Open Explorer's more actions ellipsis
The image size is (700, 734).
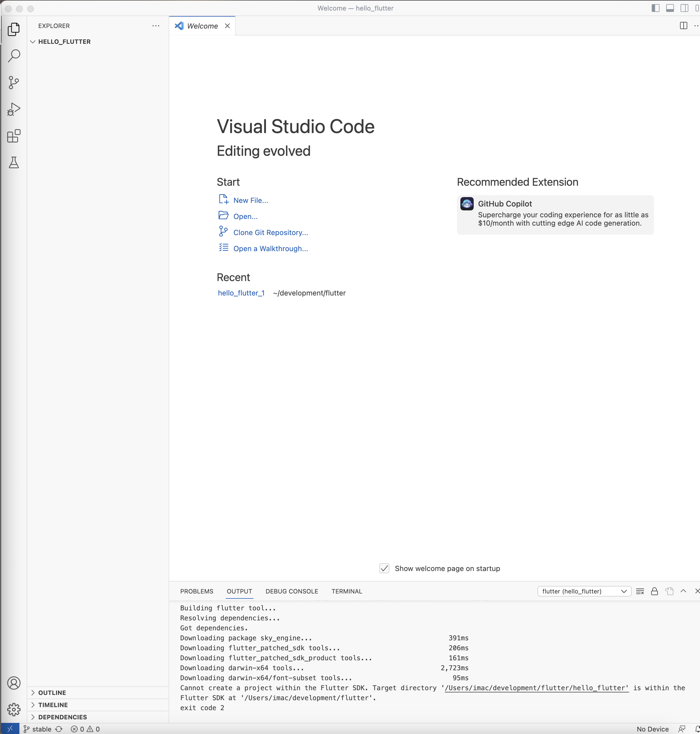tap(156, 26)
